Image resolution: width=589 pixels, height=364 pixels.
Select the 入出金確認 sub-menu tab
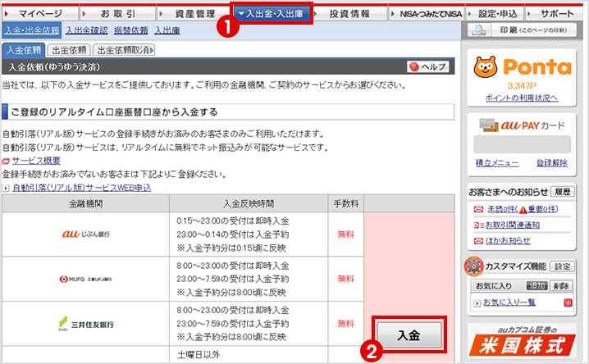[x=85, y=30]
